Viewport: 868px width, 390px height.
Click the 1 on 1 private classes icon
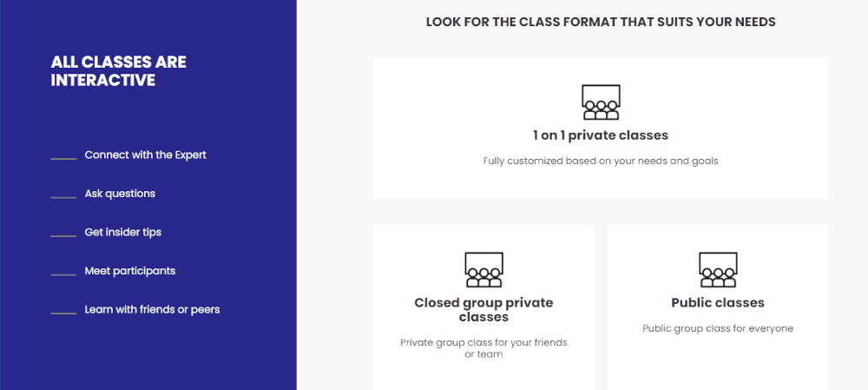pos(601,102)
